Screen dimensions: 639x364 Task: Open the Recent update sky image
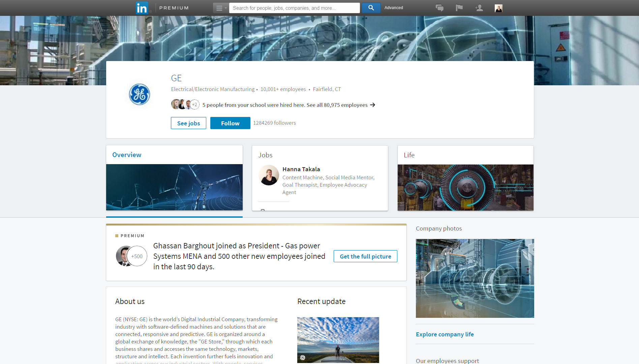[x=338, y=340]
